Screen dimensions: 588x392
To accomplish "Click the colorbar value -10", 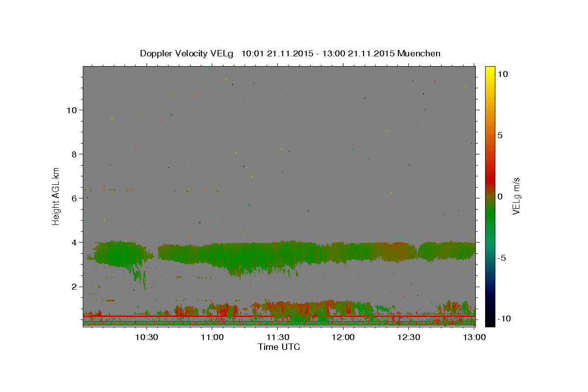I will coord(504,319).
